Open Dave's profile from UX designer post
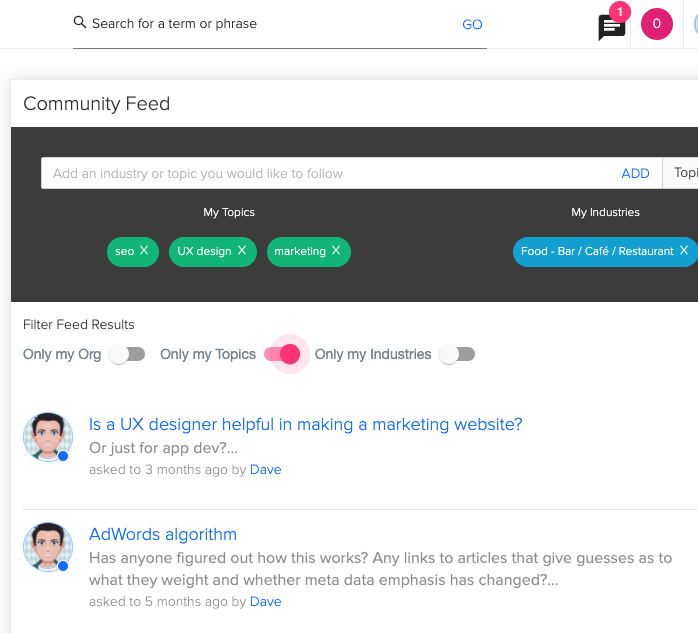 pyautogui.click(x=265, y=470)
